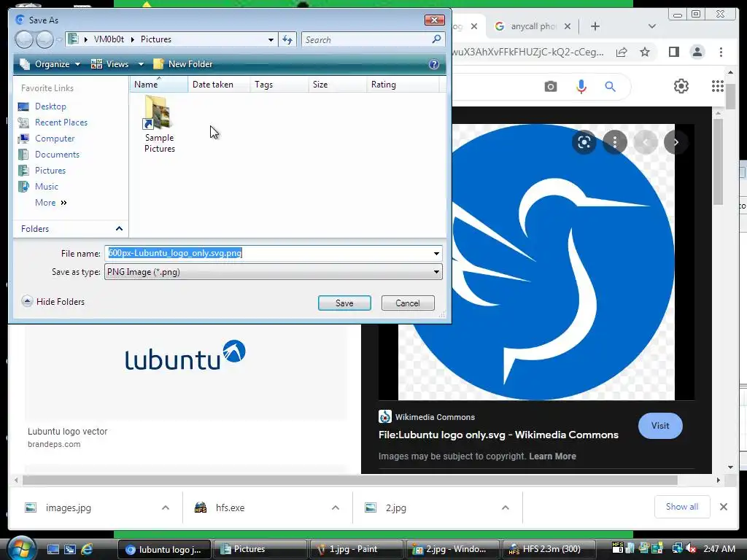Open Google quick settings gear

(x=681, y=86)
